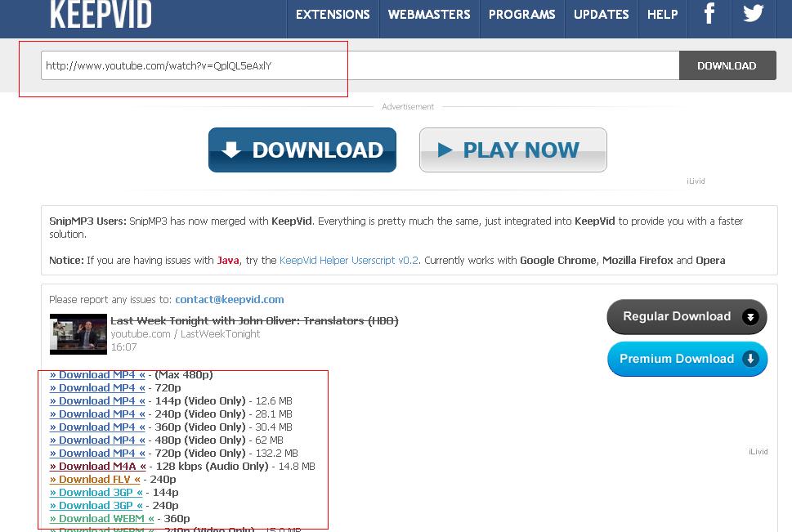792x532 pixels.
Task: Open the KeepVid Twitter bird icon
Action: 753,13
